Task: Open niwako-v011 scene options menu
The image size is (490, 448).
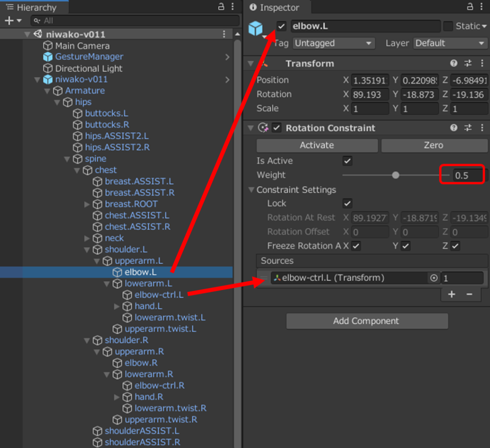Action: (224, 34)
